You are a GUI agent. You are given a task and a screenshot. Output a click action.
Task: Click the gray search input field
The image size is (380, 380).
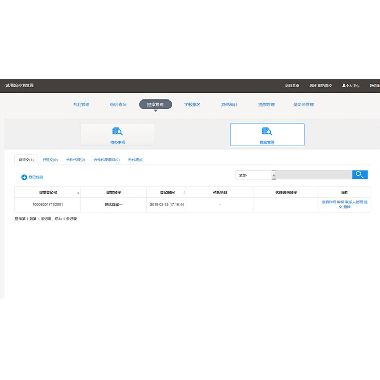[314, 175]
